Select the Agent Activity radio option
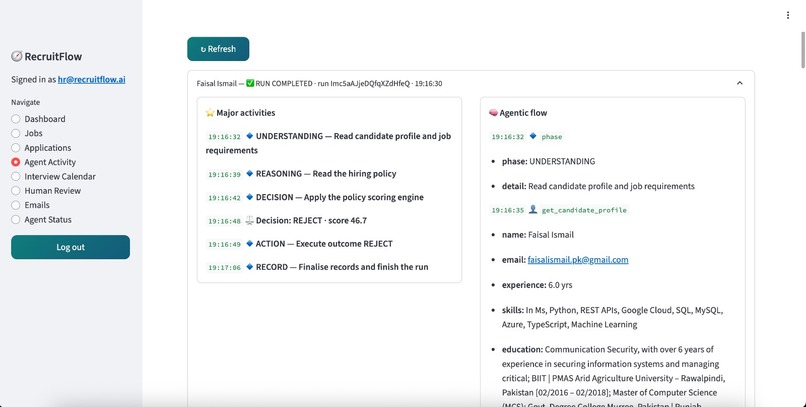 (15, 162)
